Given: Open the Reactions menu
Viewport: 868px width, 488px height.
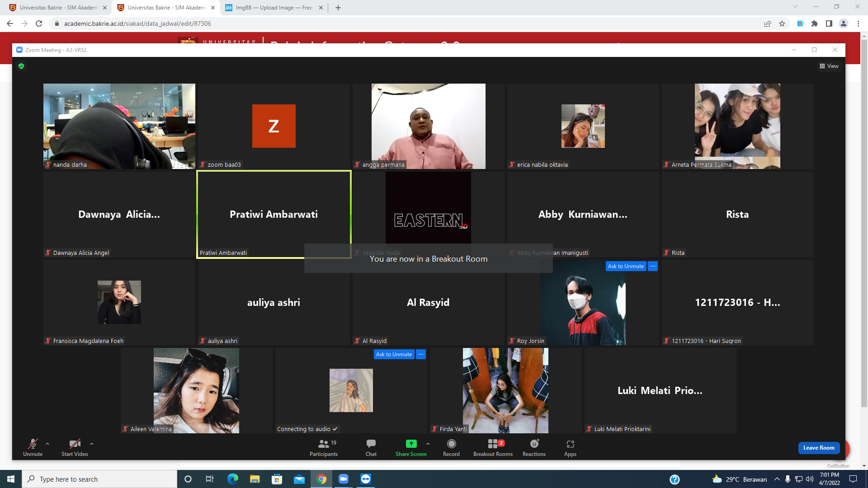Looking at the screenshot, I should point(534,448).
